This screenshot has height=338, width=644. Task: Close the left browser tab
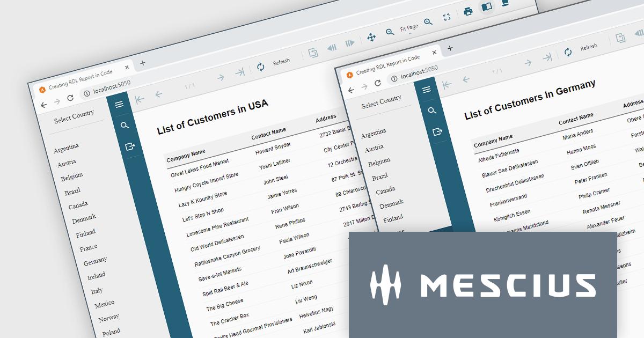(127, 68)
